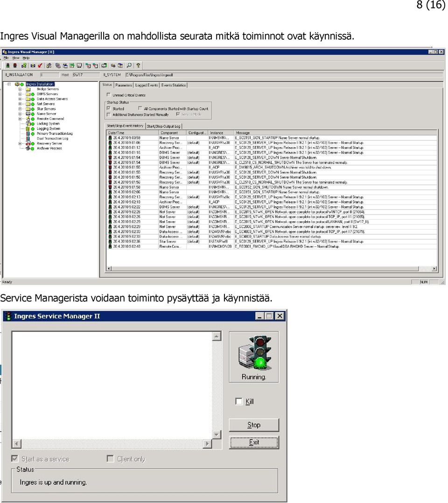Click the Service Manager log horizontal scrollbar track
448x503 pixels.
click(x=112, y=444)
